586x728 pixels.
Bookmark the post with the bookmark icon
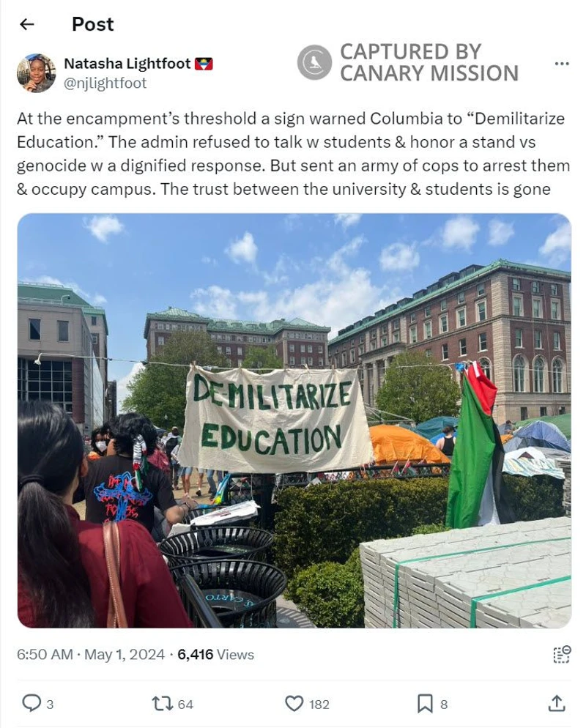(424, 704)
